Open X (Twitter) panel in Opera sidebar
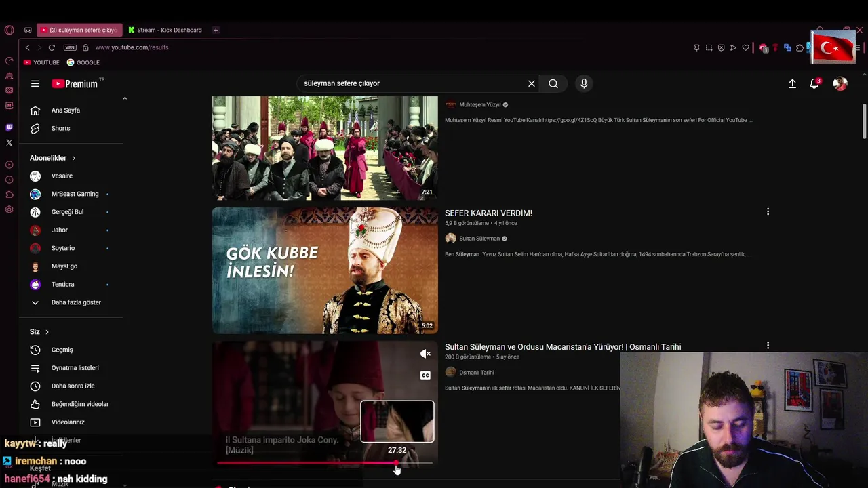 point(9,142)
